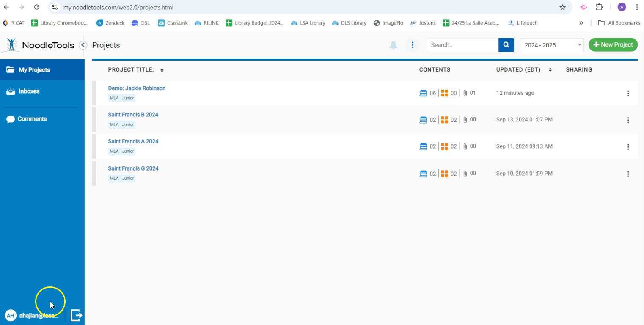Click the search magnifier icon
This screenshot has width=644, height=325.
coord(506,45)
